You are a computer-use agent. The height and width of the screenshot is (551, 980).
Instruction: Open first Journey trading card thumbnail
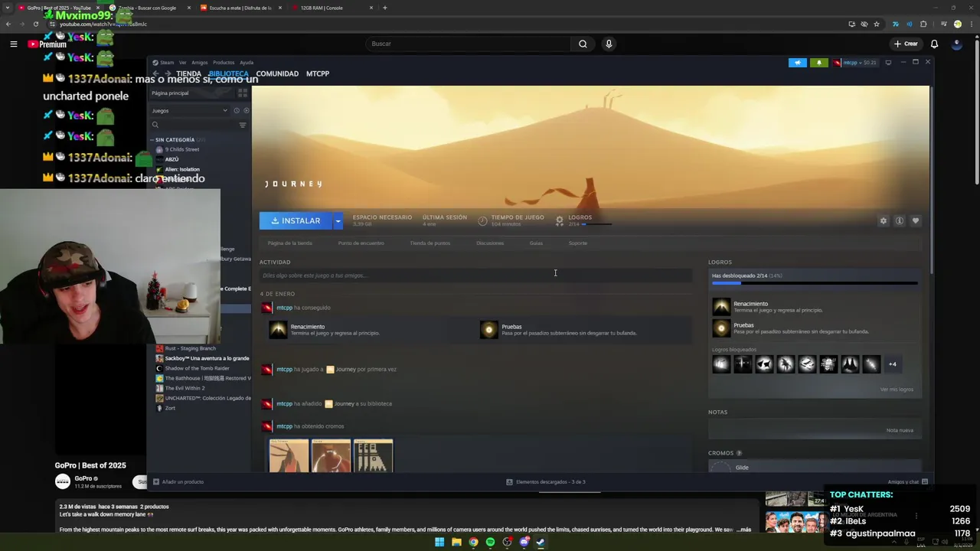coord(289,455)
